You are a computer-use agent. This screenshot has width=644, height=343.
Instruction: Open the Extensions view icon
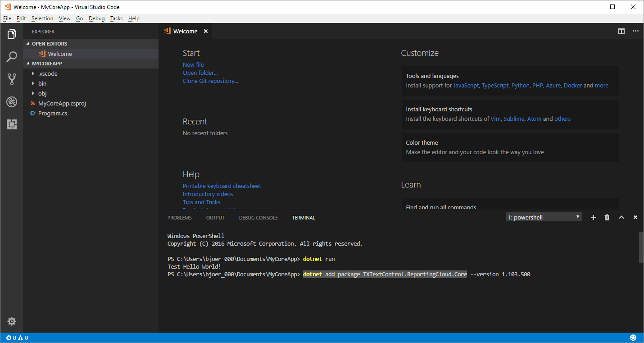pos(12,124)
